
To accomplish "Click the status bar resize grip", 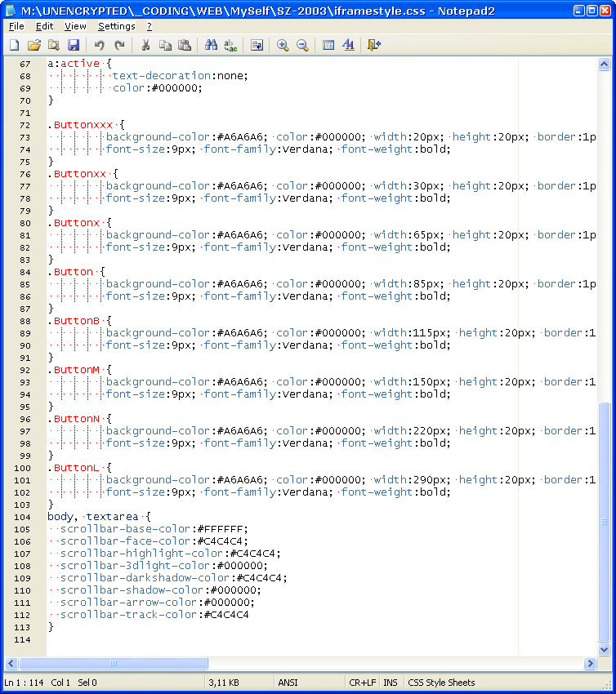I will click(608, 684).
